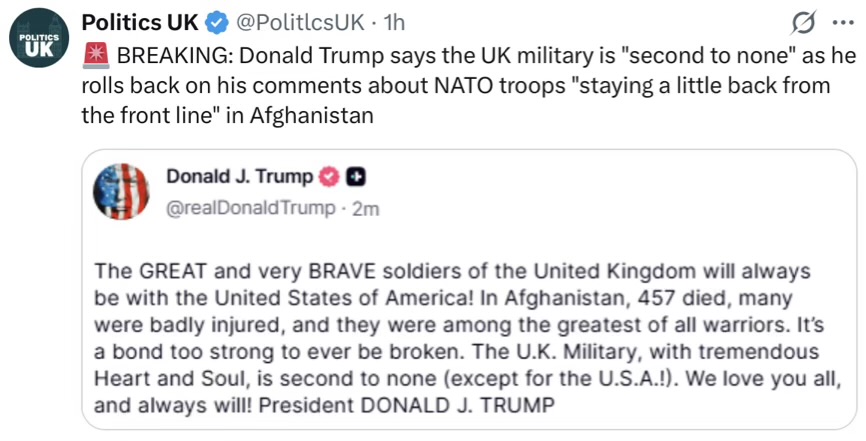This screenshot has height=441, width=866.
Task: Click the red siren emoji before BREAKING
Action: point(95,56)
